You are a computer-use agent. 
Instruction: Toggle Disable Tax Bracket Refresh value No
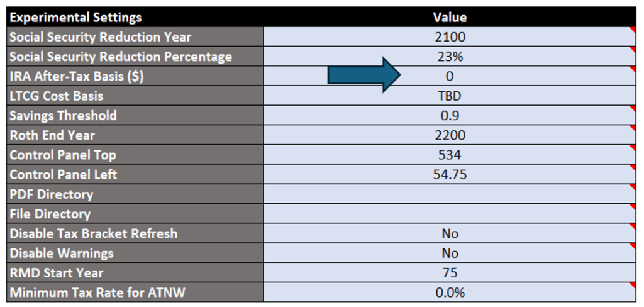pos(450,234)
